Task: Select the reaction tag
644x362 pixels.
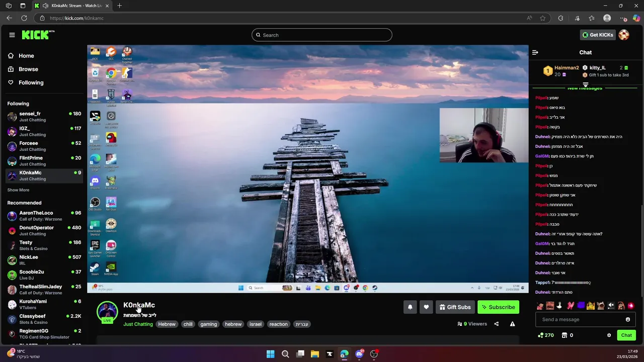Action: click(278, 324)
